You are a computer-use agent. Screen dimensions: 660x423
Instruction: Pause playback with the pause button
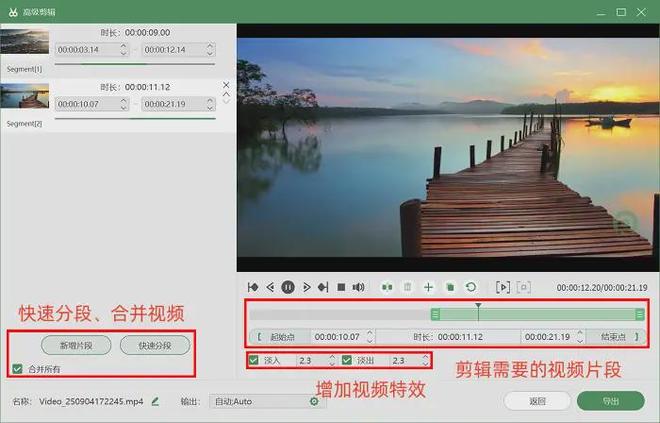288,287
